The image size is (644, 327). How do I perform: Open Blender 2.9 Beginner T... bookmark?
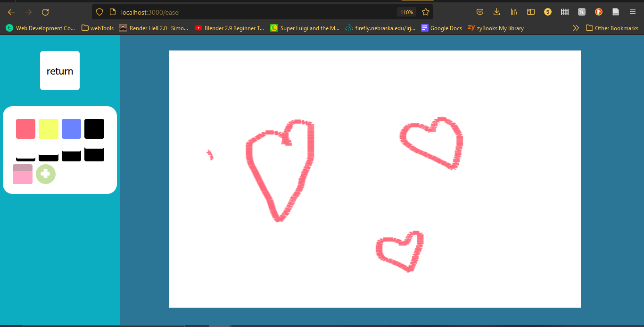click(x=230, y=28)
